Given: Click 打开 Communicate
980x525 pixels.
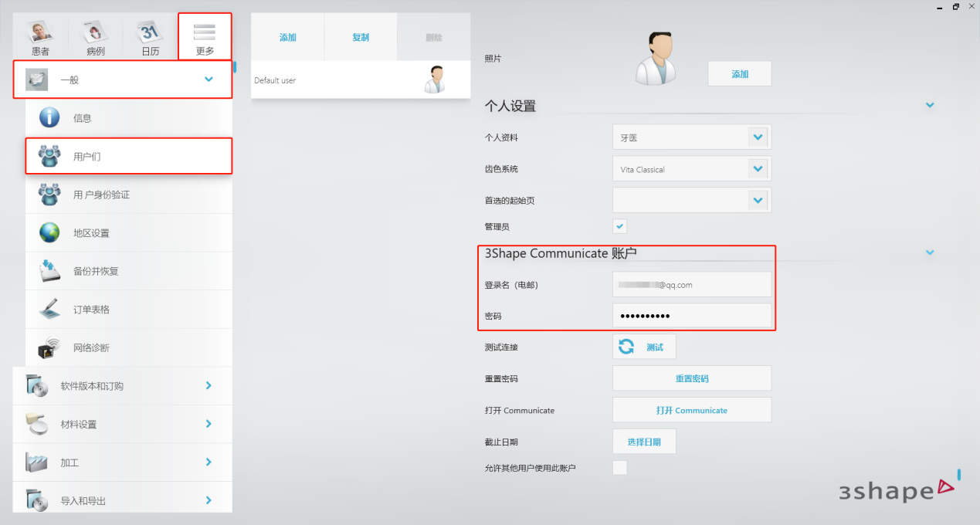Looking at the screenshot, I should pyautogui.click(x=691, y=410).
